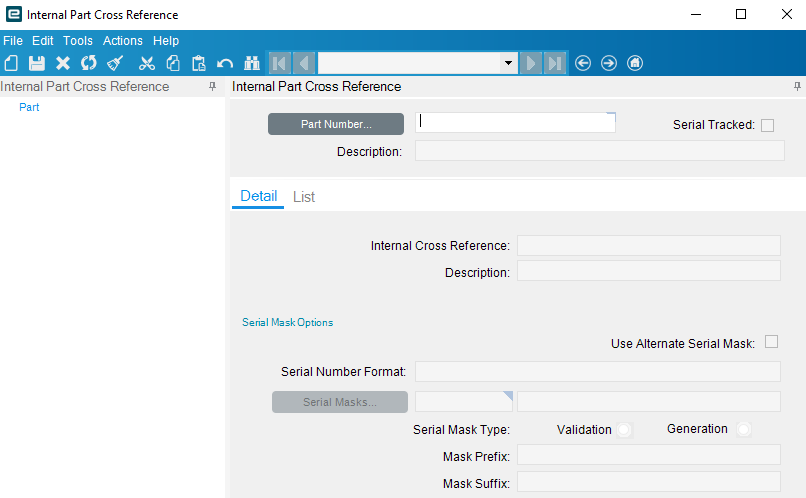
Task: Switch to the Detail tab
Action: pyautogui.click(x=259, y=196)
